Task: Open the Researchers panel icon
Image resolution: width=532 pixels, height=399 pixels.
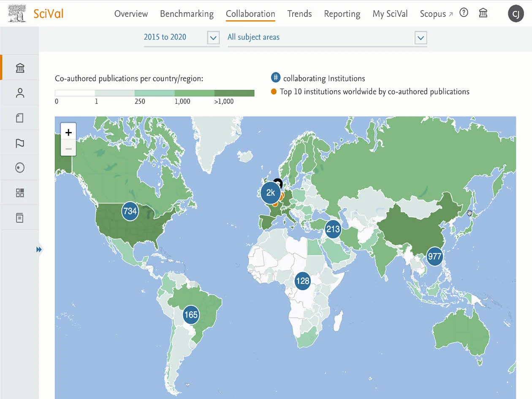Action: tap(20, 92)
